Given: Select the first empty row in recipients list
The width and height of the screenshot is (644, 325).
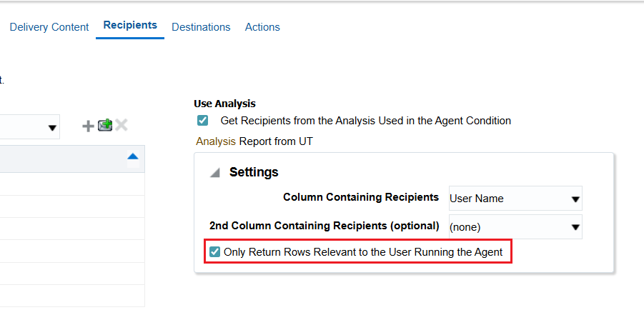Looking at the screenshot, I should 72,184.
